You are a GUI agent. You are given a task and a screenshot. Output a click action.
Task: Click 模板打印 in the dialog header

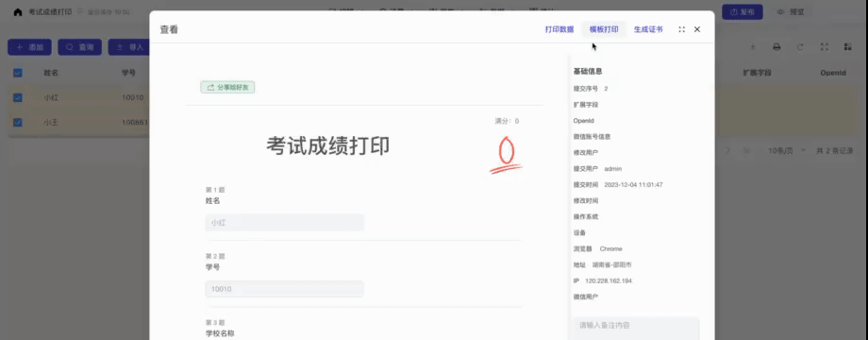604,29
